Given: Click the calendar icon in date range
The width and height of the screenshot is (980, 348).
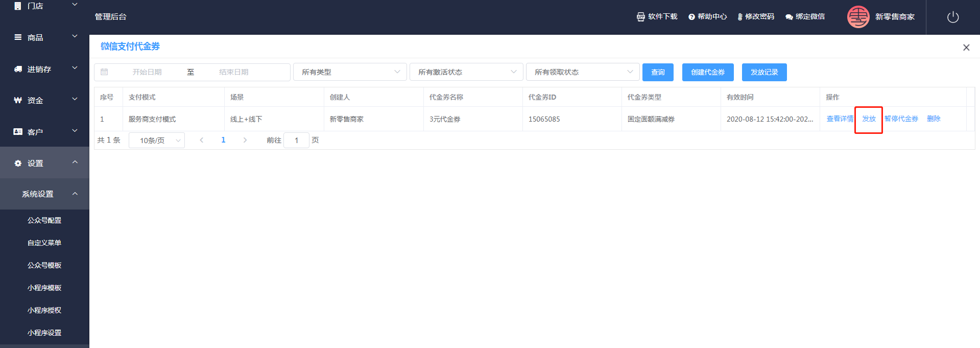Looking at the screenshot, I should coord(104,72).
